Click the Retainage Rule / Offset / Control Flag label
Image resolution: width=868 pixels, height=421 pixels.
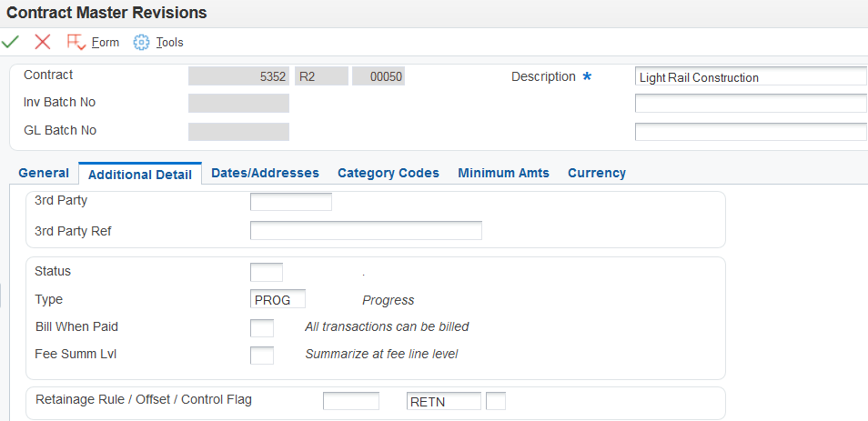144,399
